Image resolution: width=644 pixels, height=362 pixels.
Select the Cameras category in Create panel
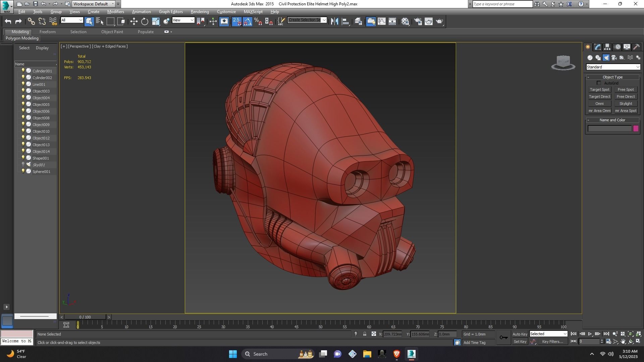pos(614,57)
